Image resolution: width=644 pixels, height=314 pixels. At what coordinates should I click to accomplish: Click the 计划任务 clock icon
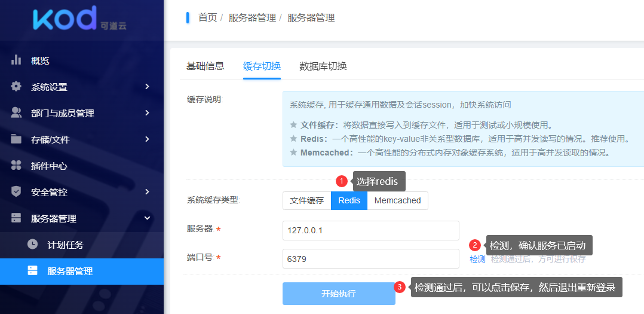tap(32, 245)
